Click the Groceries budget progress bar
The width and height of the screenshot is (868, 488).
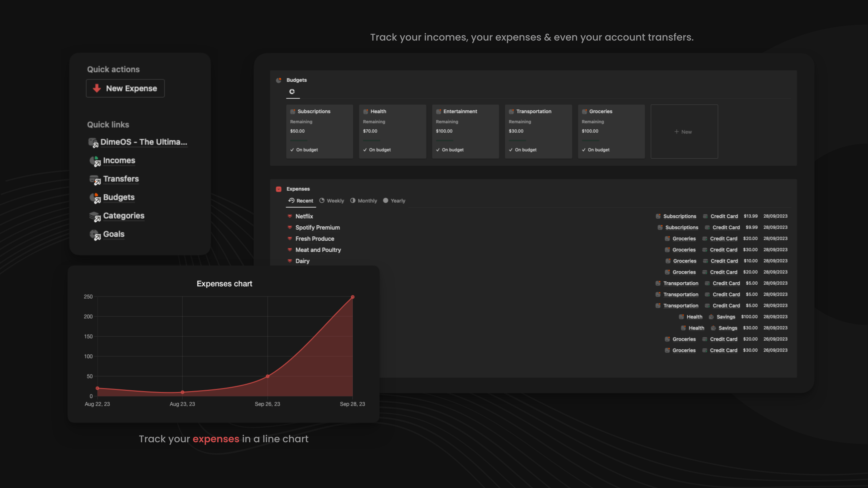[590, 140]
